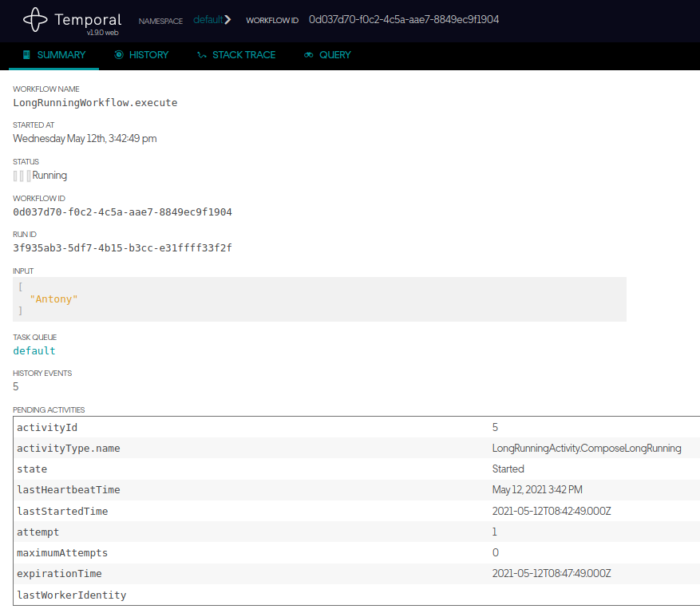The height and width of the screenshot is (613, 700).
Task: Click the History bullseye icon
Action: (x=118, y=55)
